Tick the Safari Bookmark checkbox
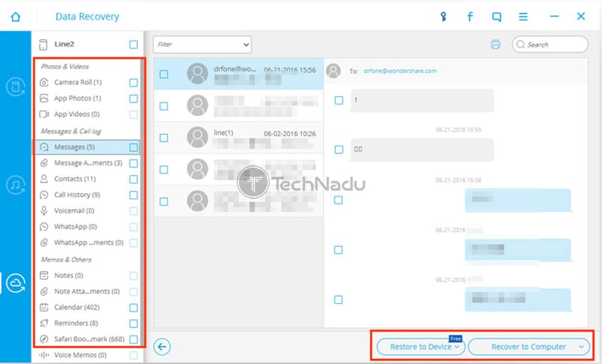 click(x=134, y=339)
